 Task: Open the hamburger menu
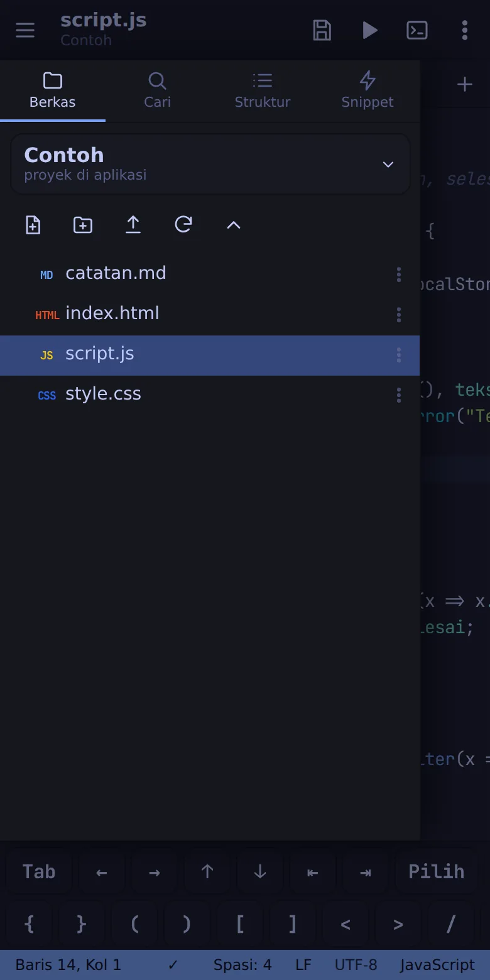(25, 30)
